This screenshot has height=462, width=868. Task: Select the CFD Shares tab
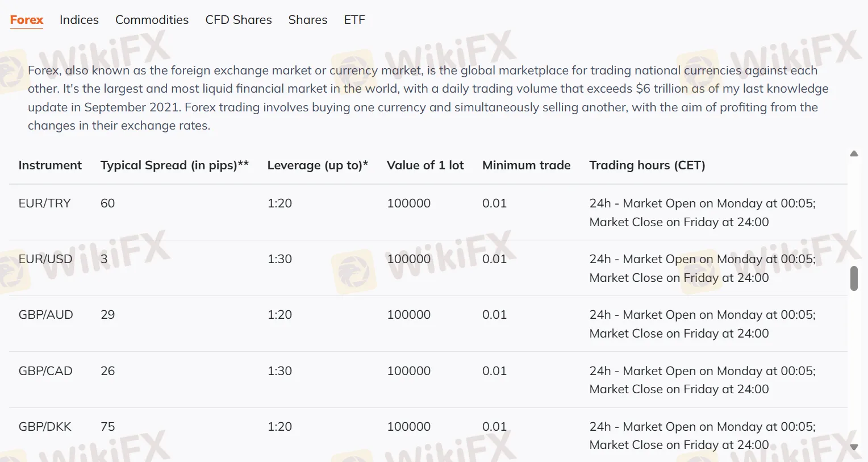[239, 19]
